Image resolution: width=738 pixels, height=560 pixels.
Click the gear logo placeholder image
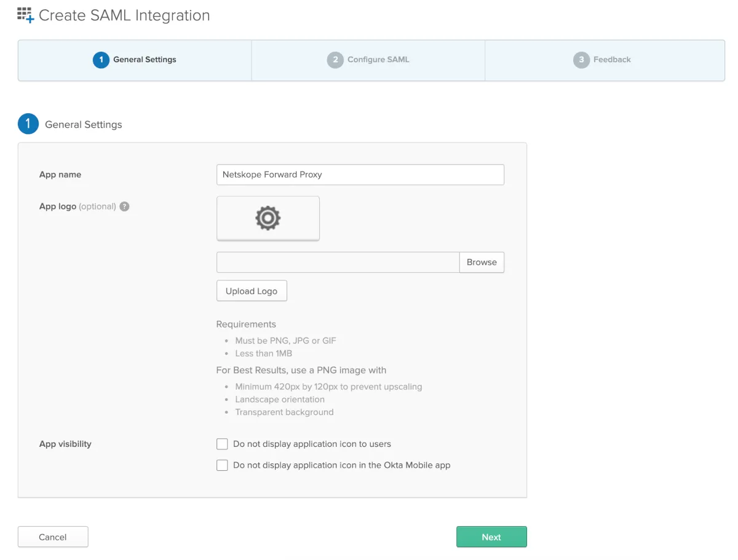pos(268,218)
